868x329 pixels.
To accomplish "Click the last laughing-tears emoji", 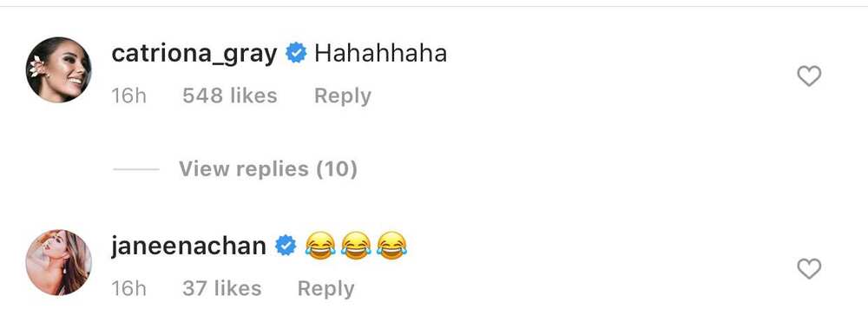I will (391, 246).
